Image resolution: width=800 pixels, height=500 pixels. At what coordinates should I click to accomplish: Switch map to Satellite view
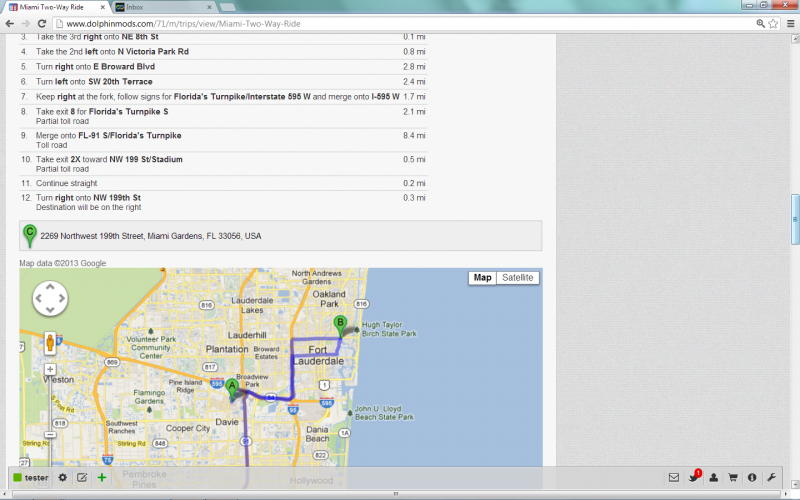click(x=517, y=278)
